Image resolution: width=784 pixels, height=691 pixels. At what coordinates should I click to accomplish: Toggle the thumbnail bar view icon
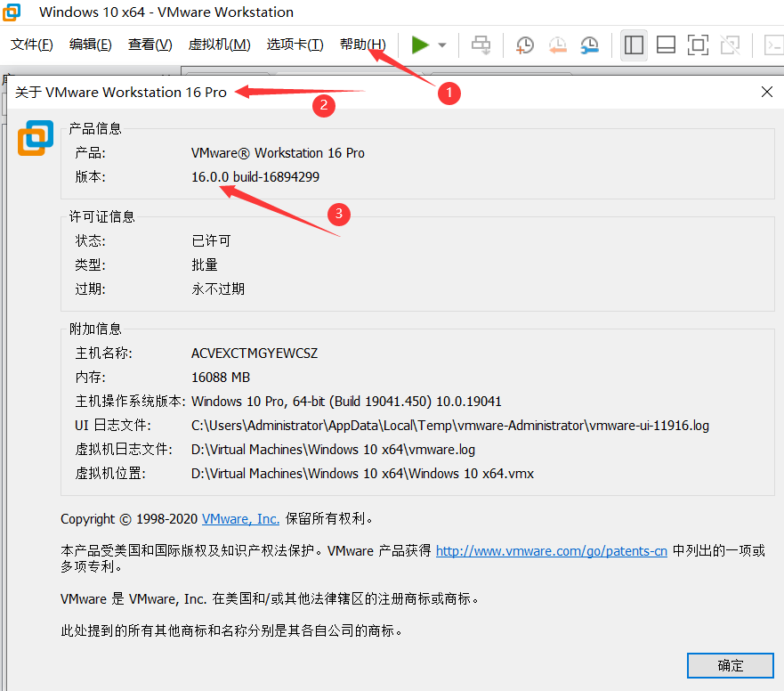666,45
